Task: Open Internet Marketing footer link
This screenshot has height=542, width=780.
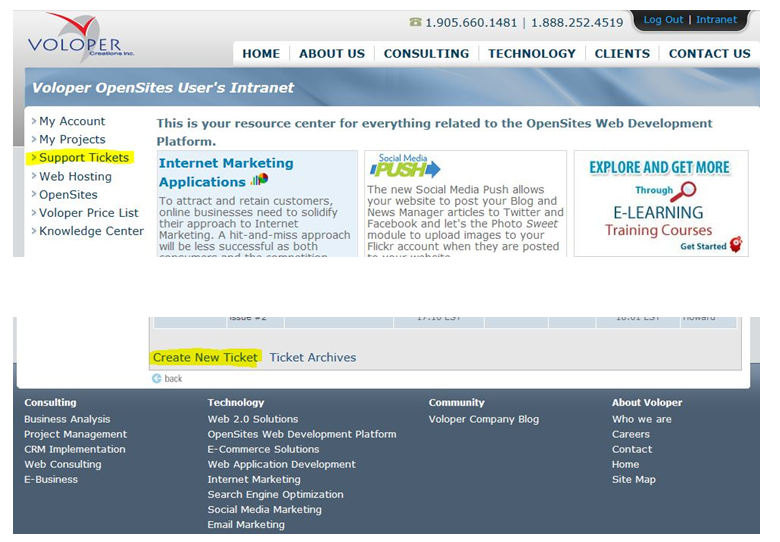Action: coord(254,479)
